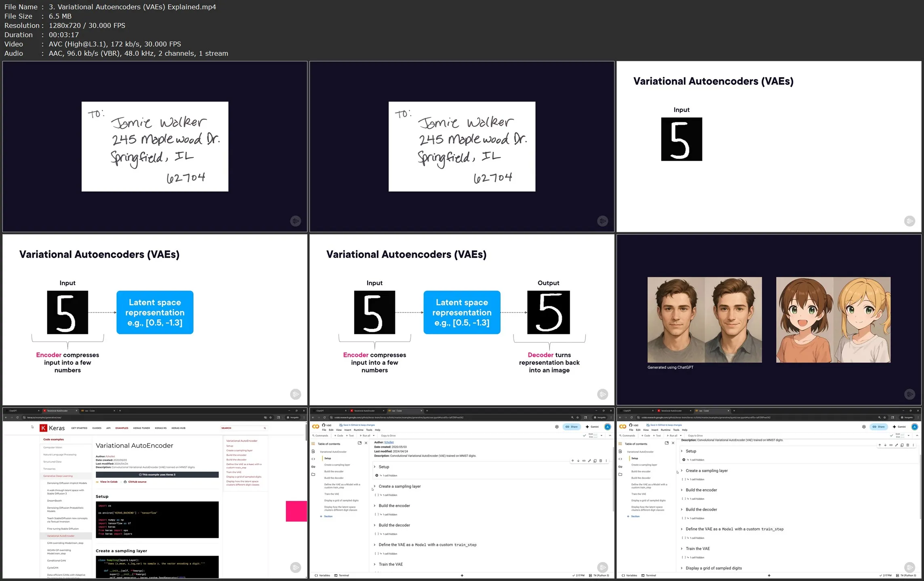Click 'T4 (Python 3)' runtime in last Colab frame
The width and height of the screenshot is (924, 581).
906,575
